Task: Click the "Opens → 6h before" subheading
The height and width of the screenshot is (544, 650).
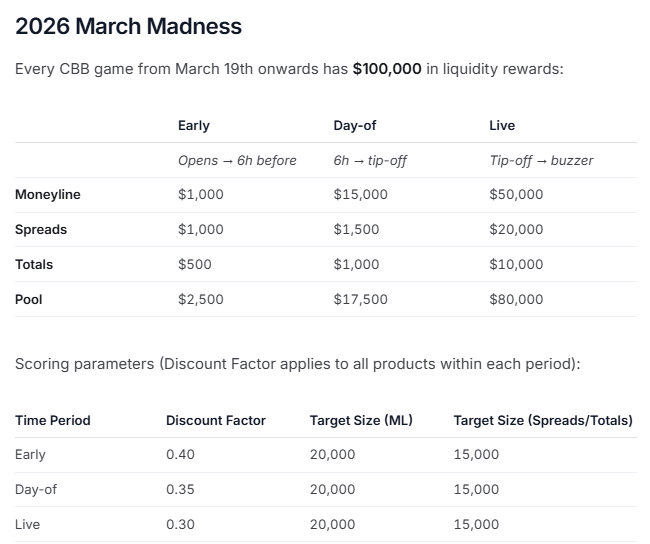Action: [237, 160]
